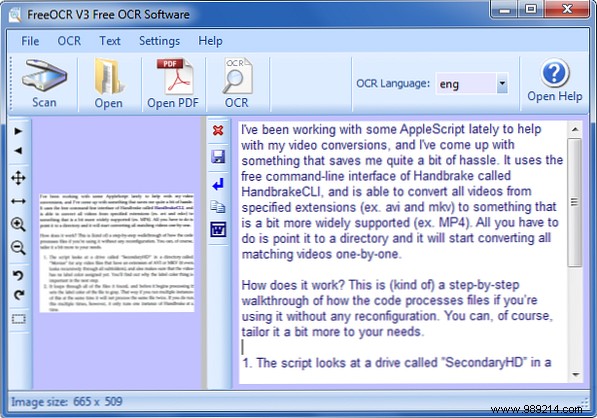The width and height of the screenshot is (597, 418).
Task: Open the Help menu
Action: [x=210, y=41]
